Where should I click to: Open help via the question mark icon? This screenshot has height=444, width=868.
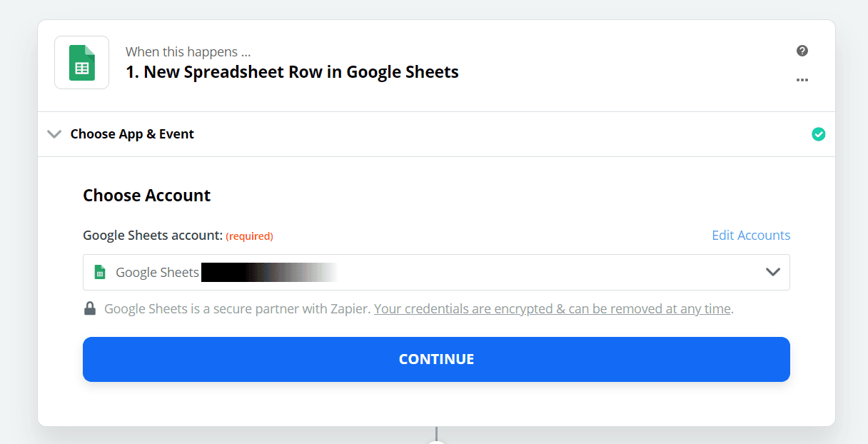click(802, 51)
